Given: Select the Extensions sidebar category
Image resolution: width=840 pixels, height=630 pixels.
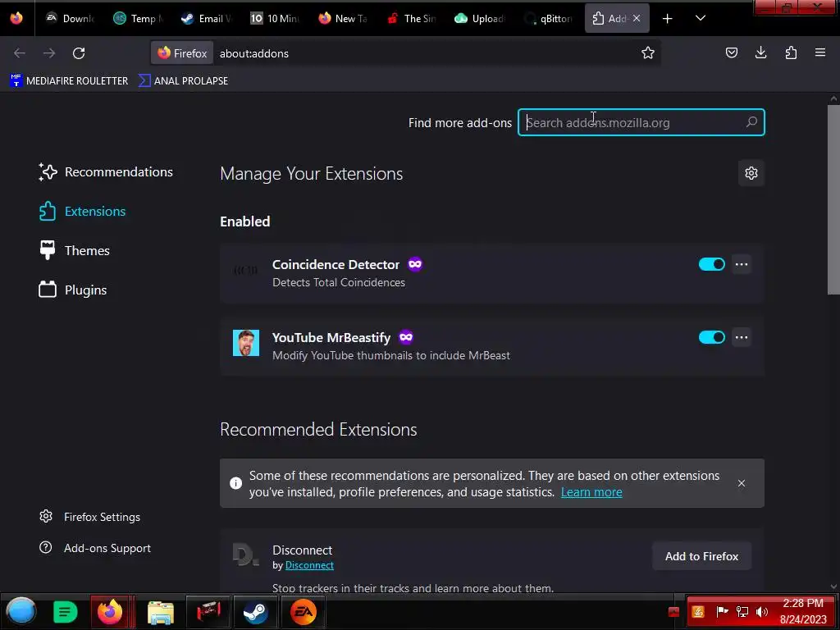Looking at the screenshot, I should [83, 211].
